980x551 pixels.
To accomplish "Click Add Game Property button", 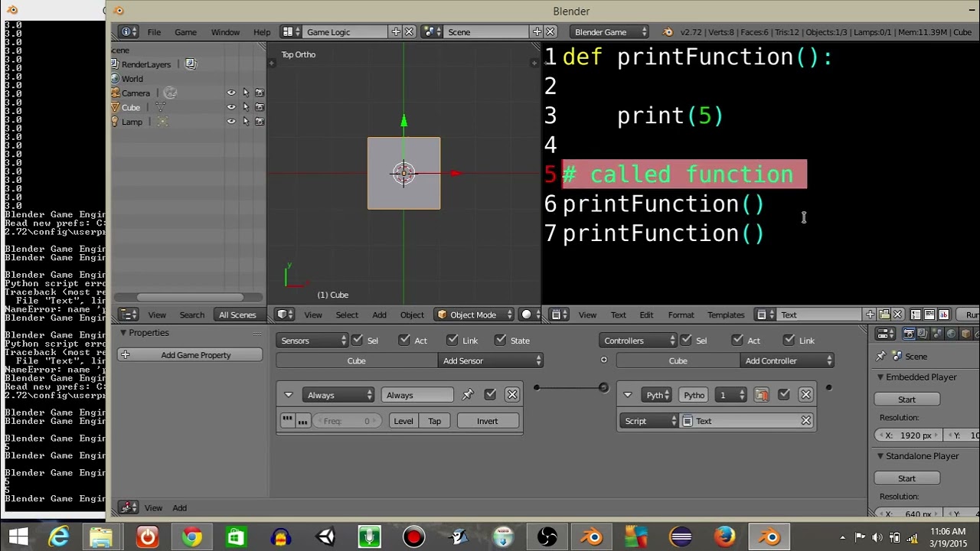I will (x=189, y=354).
